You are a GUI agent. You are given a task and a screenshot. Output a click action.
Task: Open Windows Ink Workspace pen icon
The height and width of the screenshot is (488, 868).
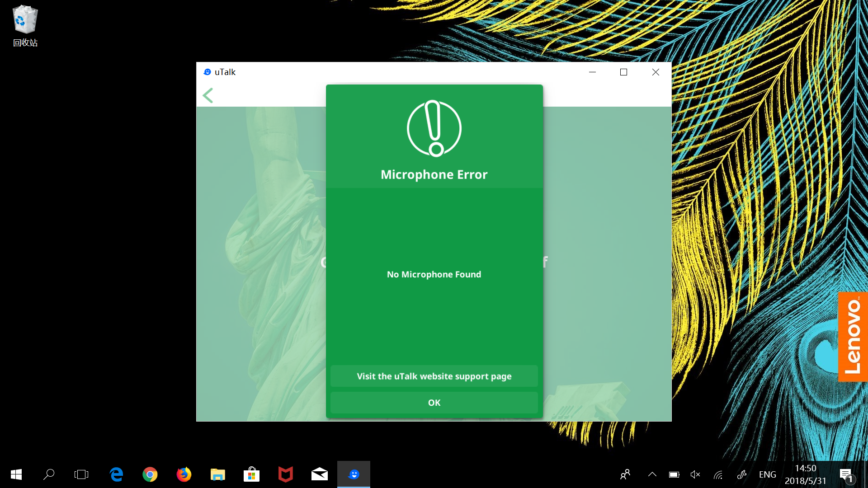pyautogui.click(x=741, y=474)
